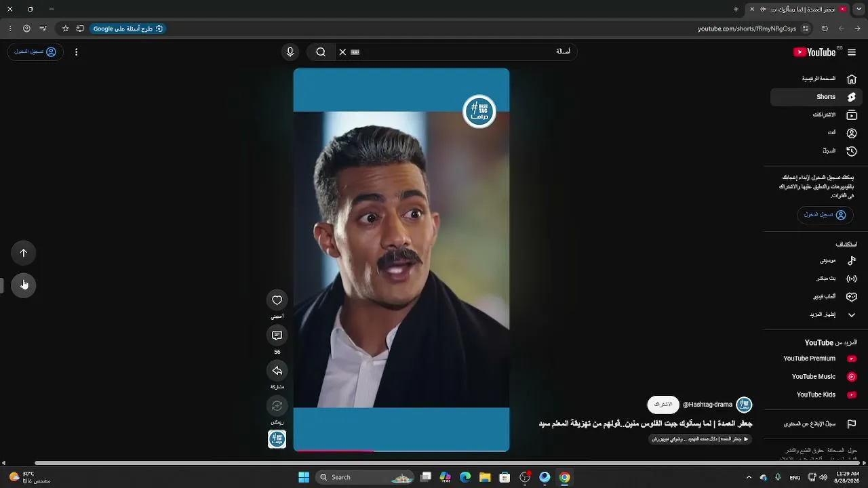
Task: Open the YouTube guide hamburger menu
Action: pyautogui.click(x=852, y=52)
